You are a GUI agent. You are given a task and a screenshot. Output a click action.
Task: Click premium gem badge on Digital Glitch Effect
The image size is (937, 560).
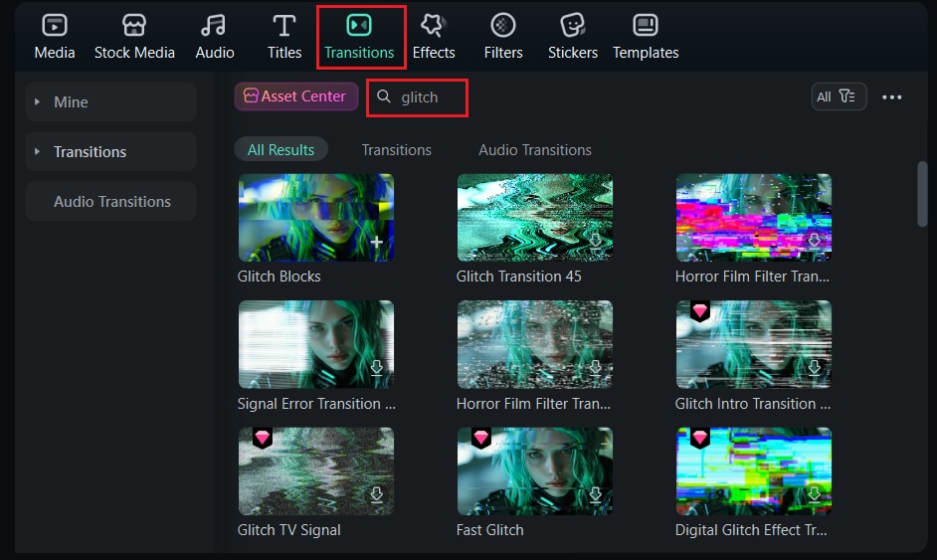(699, 438)
